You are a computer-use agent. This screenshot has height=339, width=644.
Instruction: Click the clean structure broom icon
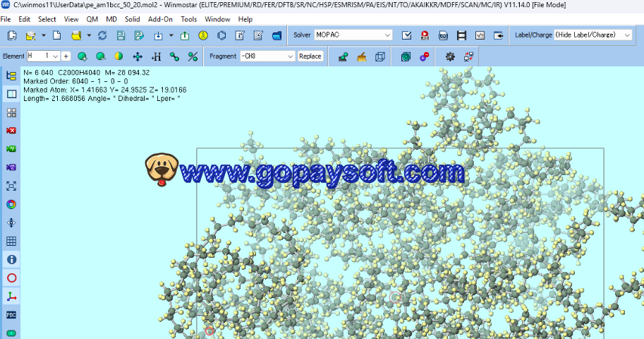pyautogui.click(x=362, y=56)
